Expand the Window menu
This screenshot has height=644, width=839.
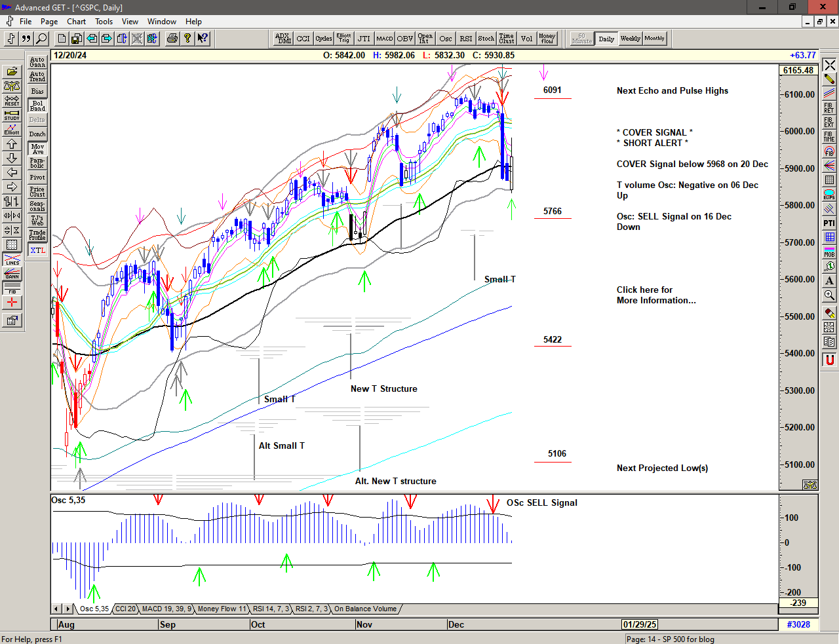click(161, 22)
